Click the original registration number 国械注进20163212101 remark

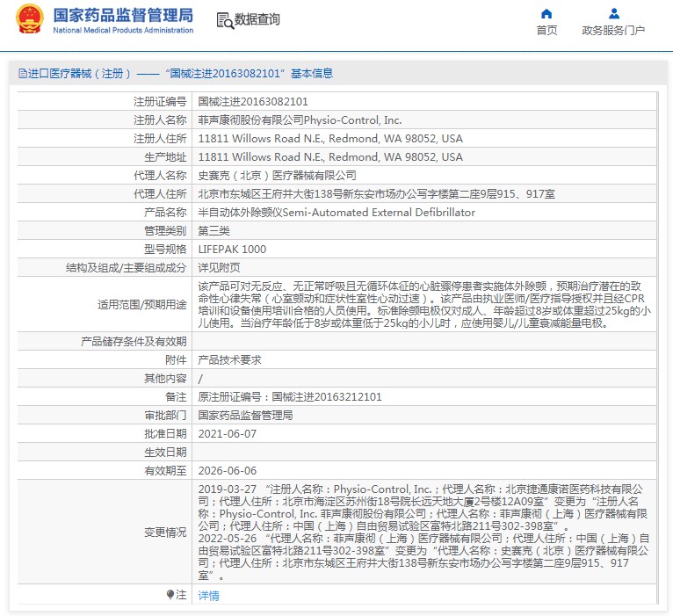tap(290, 396)
